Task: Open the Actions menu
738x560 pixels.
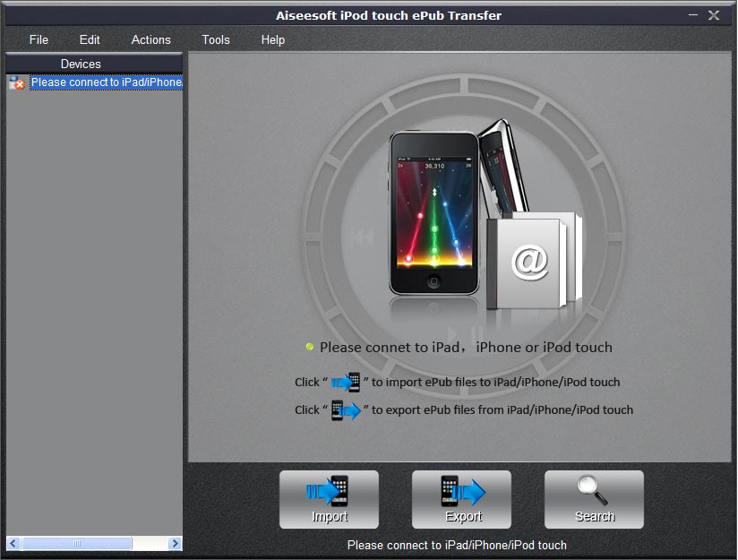Action: point(150,39)
